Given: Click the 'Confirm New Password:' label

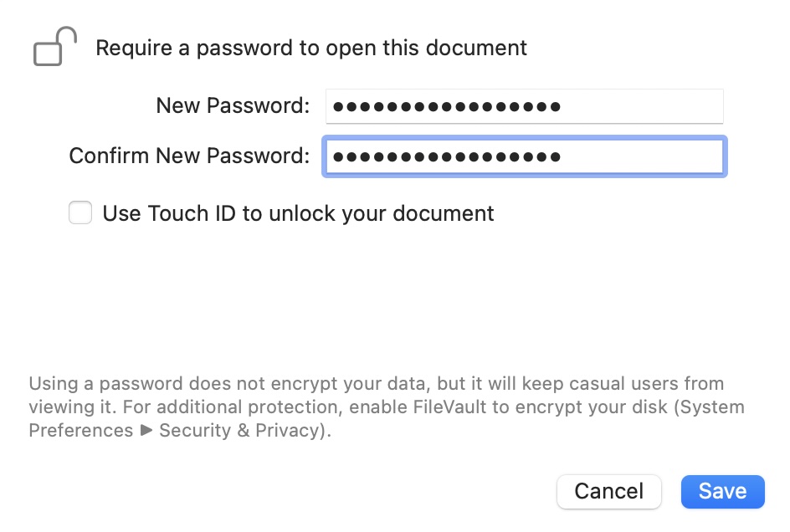Looking at the screenshot, I should click(189, 156).
